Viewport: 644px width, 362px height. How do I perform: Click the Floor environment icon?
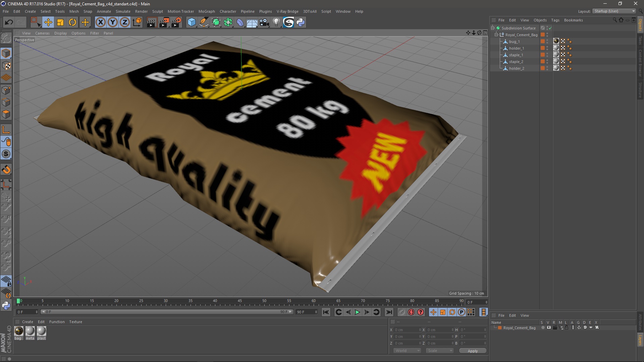(x=252, y=22)
